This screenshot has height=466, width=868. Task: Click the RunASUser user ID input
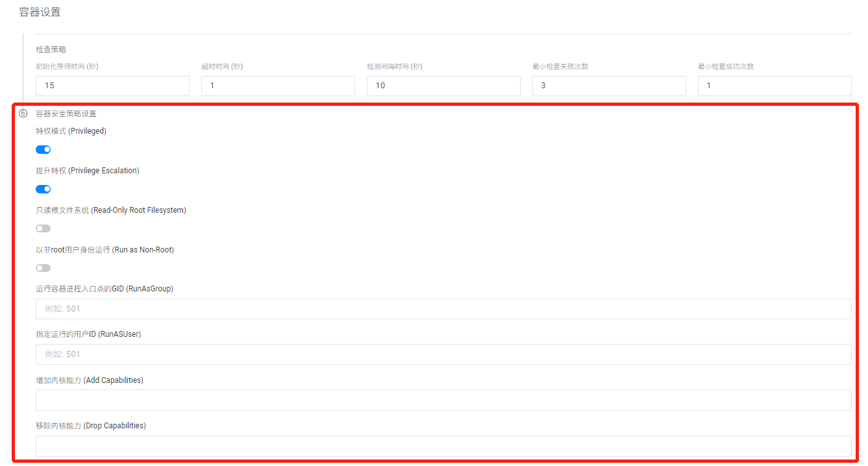pos(443,354)
